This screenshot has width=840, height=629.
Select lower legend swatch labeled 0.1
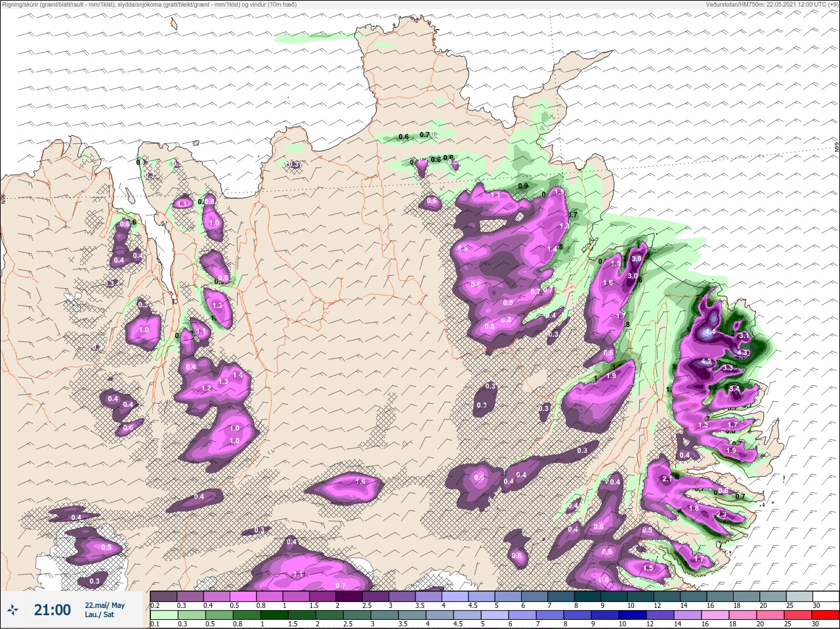tap(163, 615)
